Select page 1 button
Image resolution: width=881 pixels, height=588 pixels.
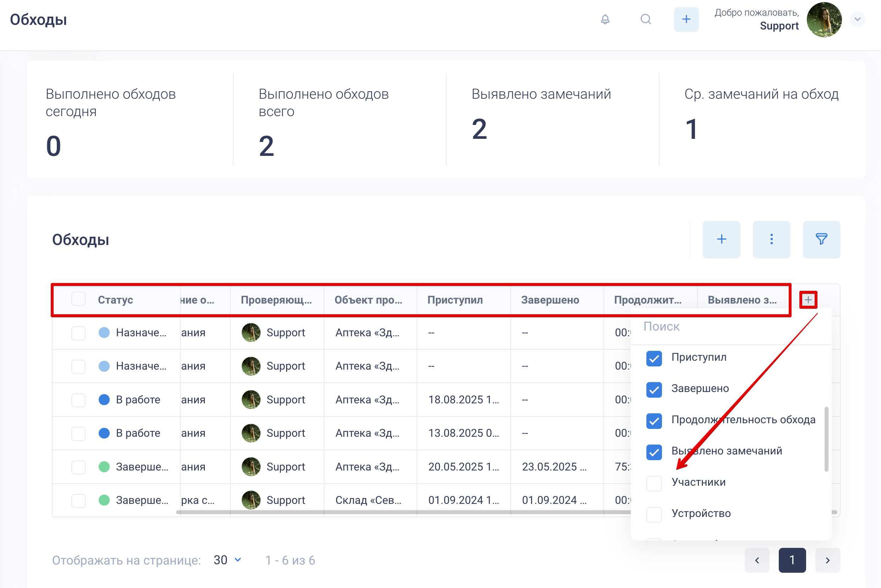tap(792, 560)
